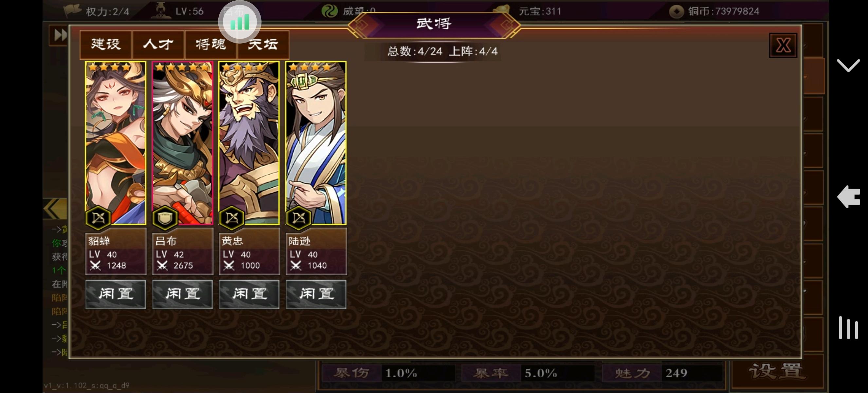
Task: Tap the Android back arrow icon
Action: 848,196
